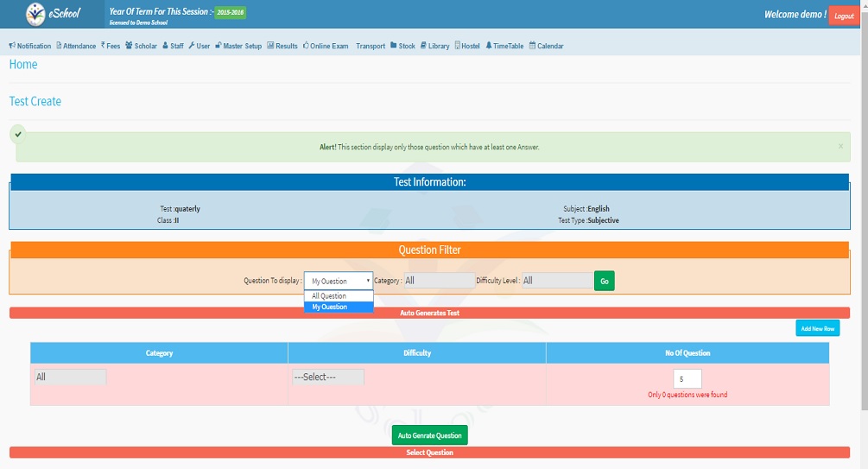Screen dimensions: 868x469
Task: Open the TimeTable menu
Action: 504,46
